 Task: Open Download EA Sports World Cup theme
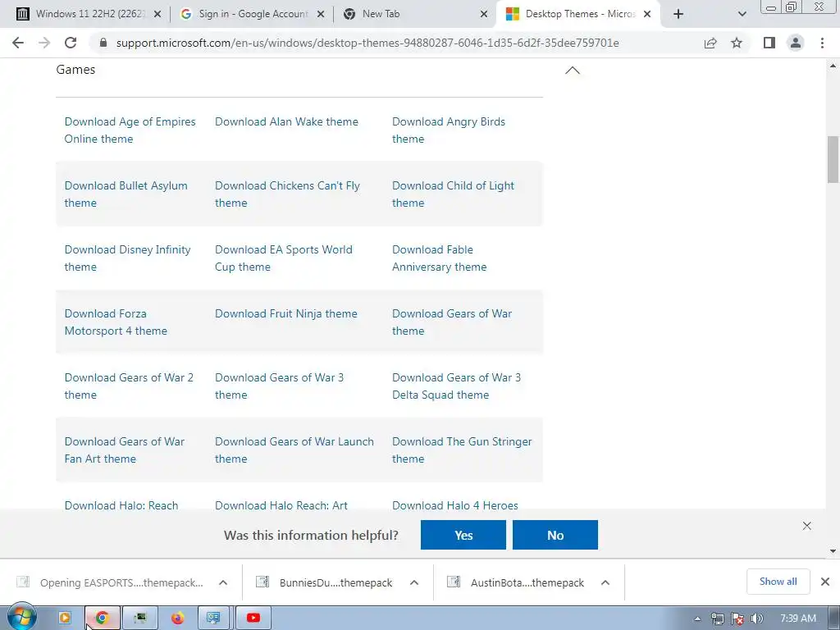pyautogui.click(x=283, y=258)
